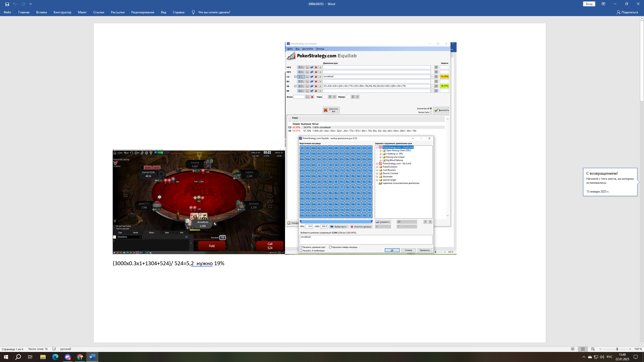Switch input language via РУС indicator

[610, 357]
